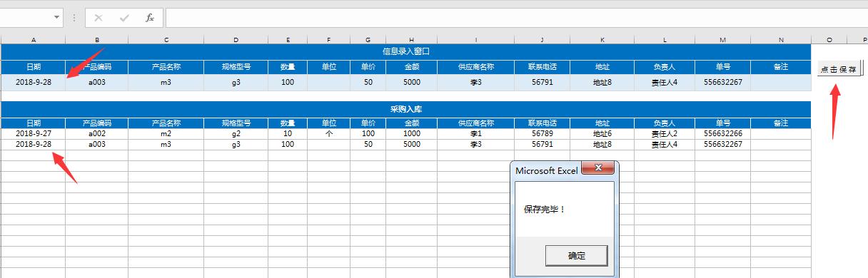
Task: Select column G header
Action: [368, 40]
